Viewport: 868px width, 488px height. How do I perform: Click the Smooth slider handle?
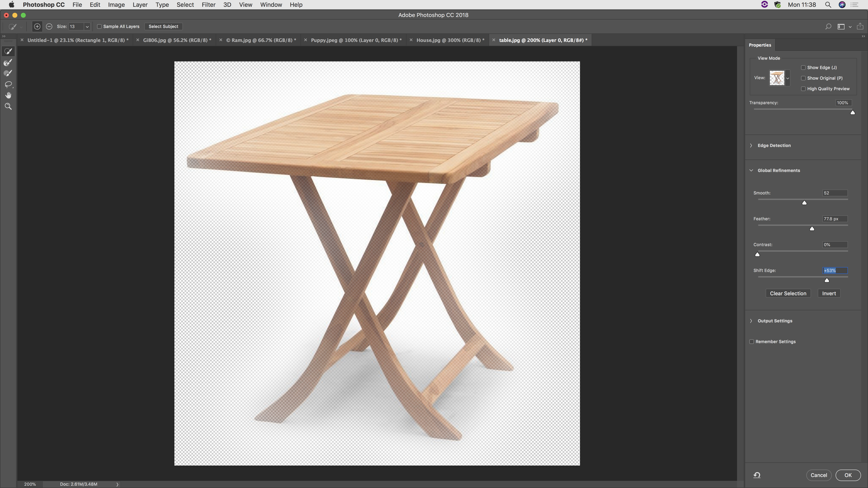tap(804, 203)
